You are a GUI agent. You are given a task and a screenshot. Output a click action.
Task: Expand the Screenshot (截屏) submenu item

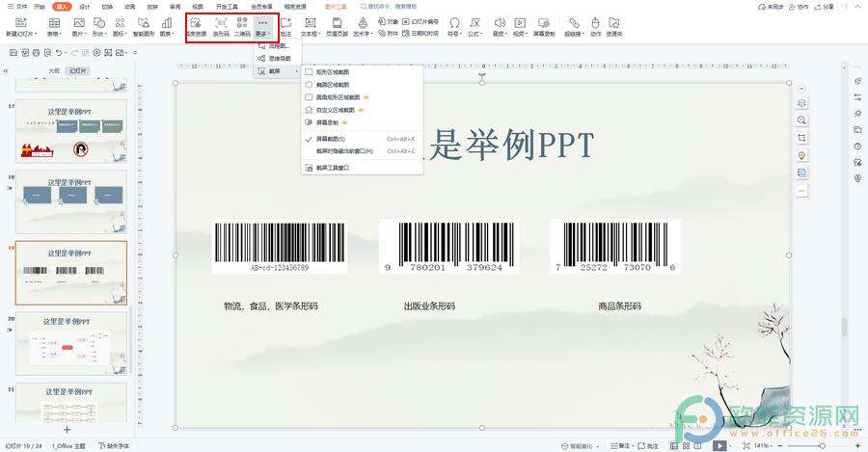278,71
